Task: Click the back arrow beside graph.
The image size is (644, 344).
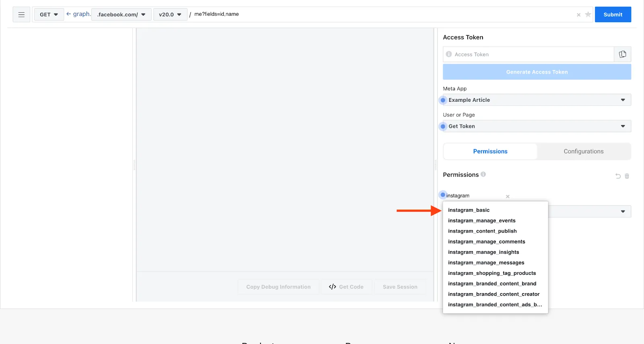Action: pos(68,14)
